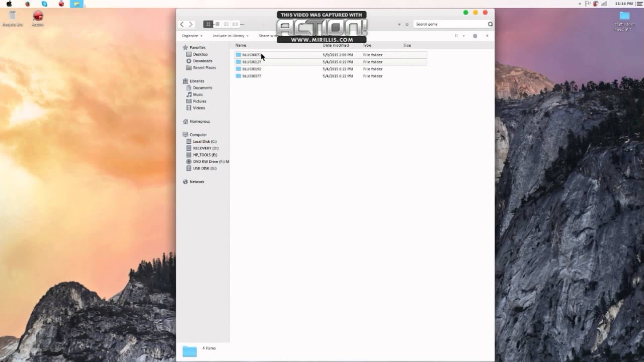Click the Action Center flag tray icon
This screenshot has height=362, width=644.
point(588,4)
